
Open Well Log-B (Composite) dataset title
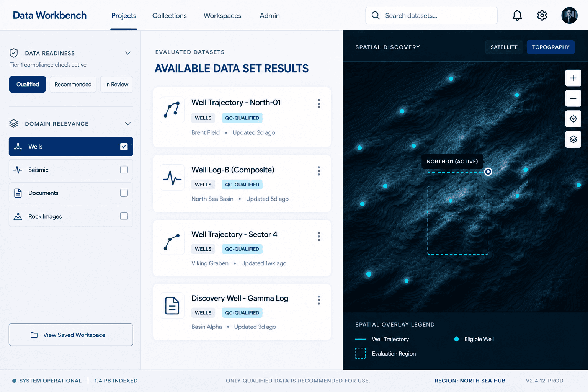pyautogui.click(x=233, y=170)
